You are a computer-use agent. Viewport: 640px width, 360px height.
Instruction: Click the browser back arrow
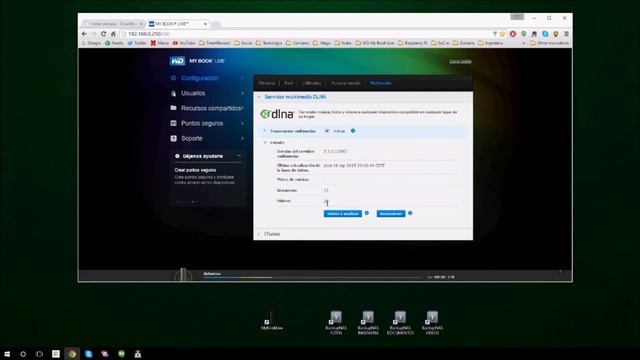84,34
